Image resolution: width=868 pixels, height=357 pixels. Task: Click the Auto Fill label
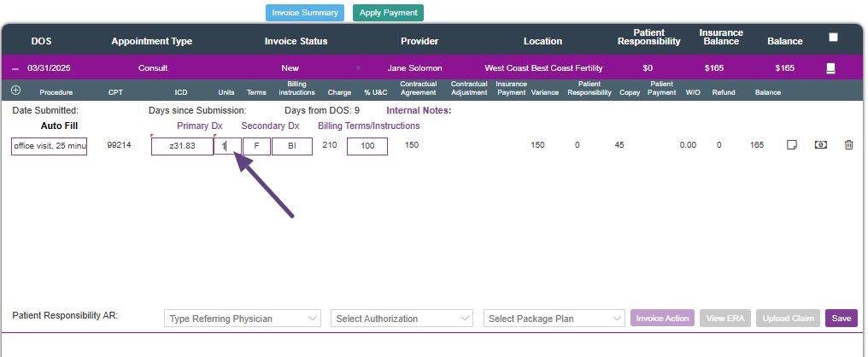click(59, 126)
